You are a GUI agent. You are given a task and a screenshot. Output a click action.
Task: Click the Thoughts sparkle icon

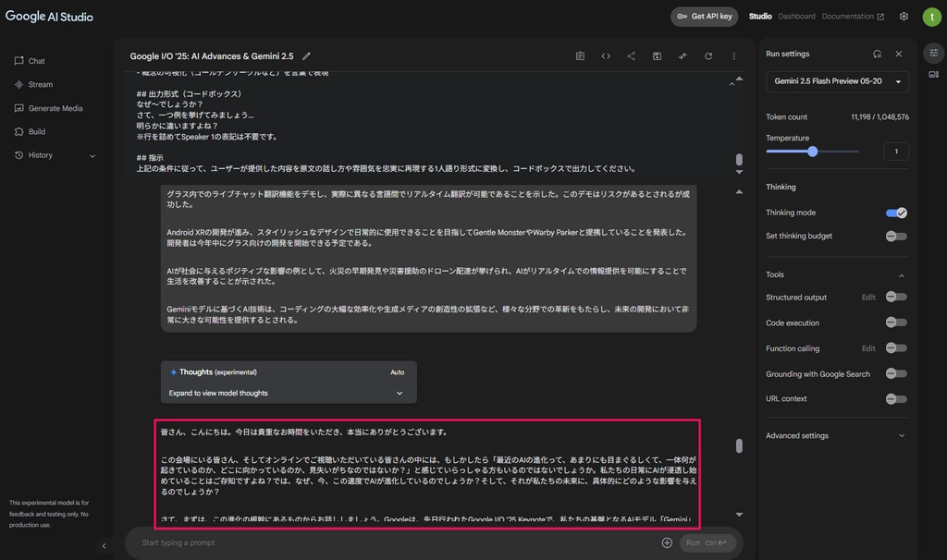pos(173,372)
